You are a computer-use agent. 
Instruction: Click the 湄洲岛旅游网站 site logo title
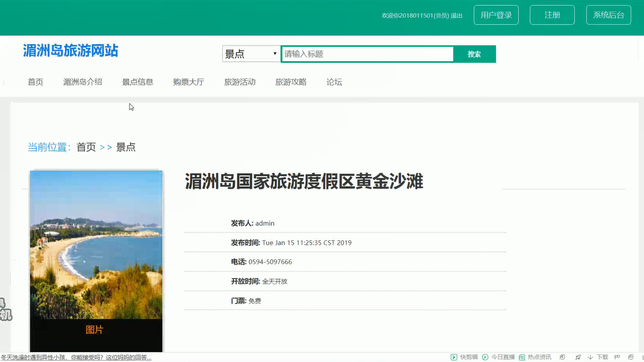71,51
